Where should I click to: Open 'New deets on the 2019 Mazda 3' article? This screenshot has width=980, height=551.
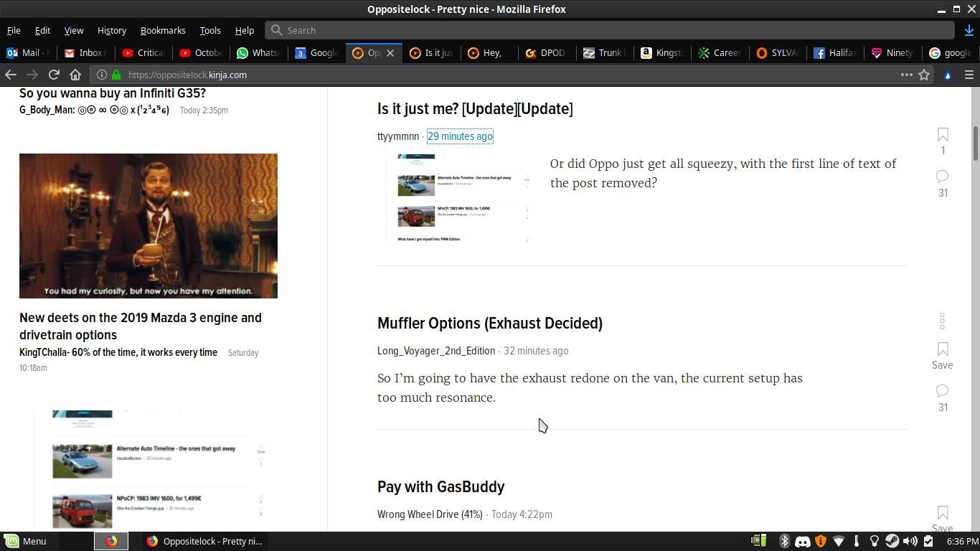(141, 326)
